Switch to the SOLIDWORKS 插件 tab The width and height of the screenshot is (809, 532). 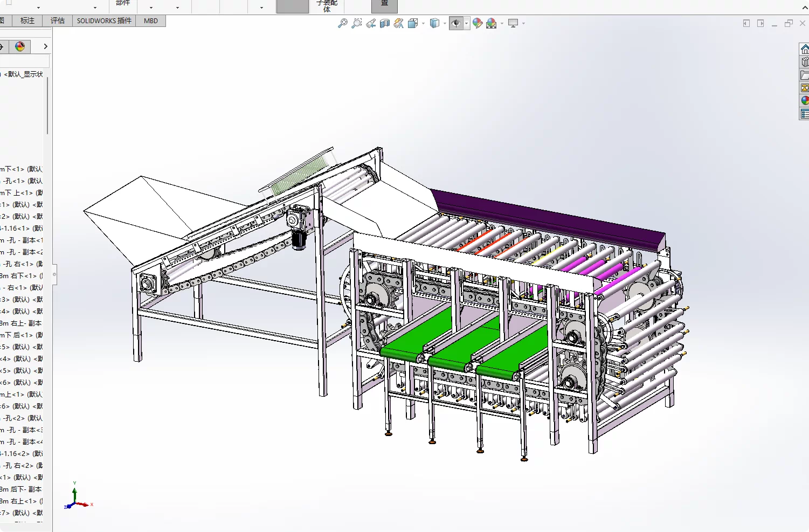coord(104,21)
